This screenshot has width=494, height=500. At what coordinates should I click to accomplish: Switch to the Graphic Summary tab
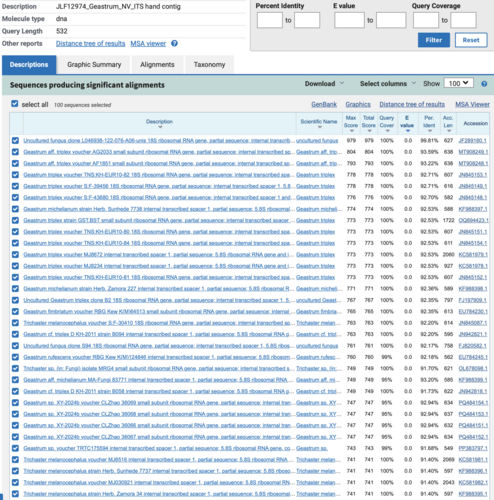94,65
